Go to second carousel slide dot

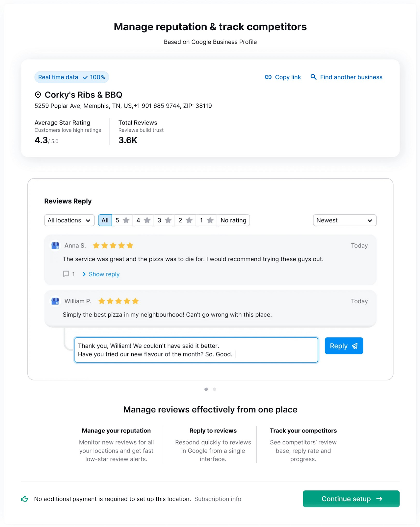tap(215, 389)
